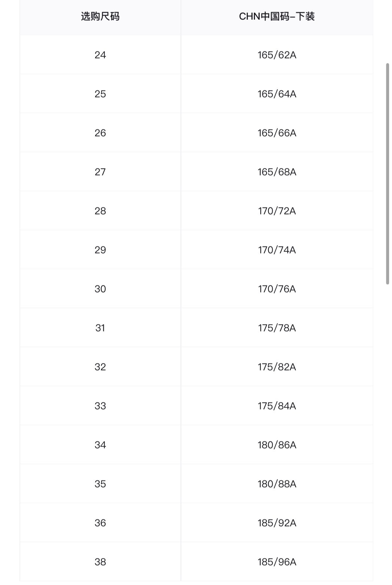
Task: Select the 165/62A cell
Action: coord(277,55)
